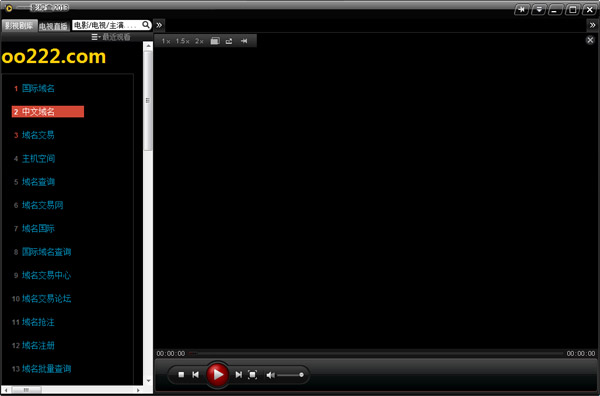The image size is (600, 396).
Task: Set the video size to 1x
Action: [x=166, y=41]
